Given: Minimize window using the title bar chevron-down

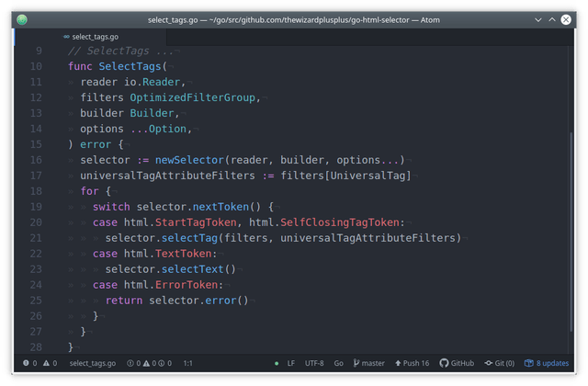Looking at the screenshot, I should click(538, 19).
